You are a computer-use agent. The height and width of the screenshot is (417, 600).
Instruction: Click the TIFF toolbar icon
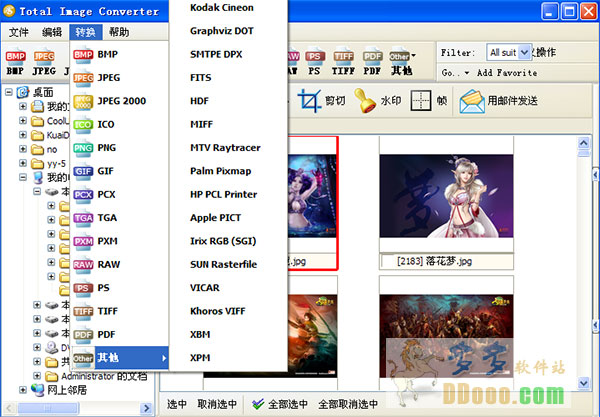pos(343,62)
